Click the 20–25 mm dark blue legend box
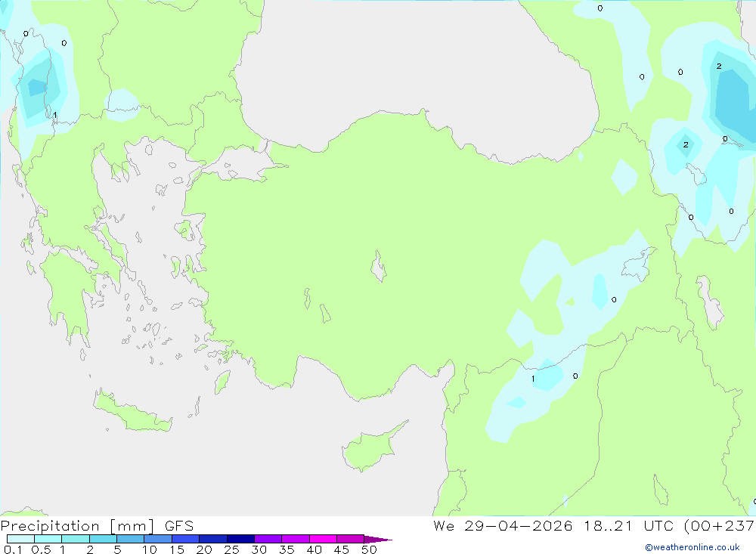756x554 pixels. (x=212, y=539)
